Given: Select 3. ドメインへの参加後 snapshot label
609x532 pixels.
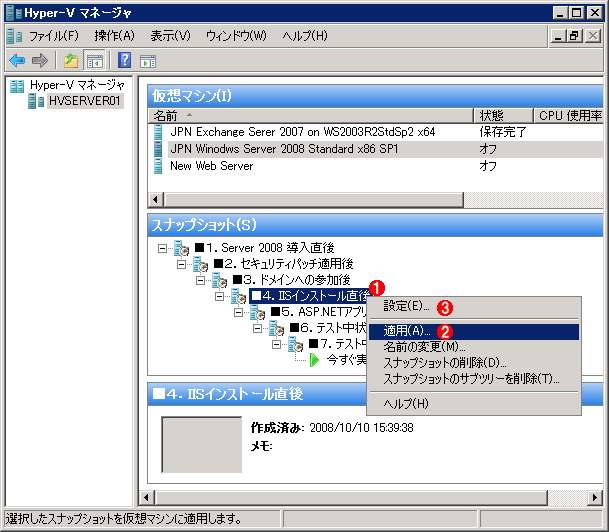Looking at the screenshot, I should (x=292, y=280).
